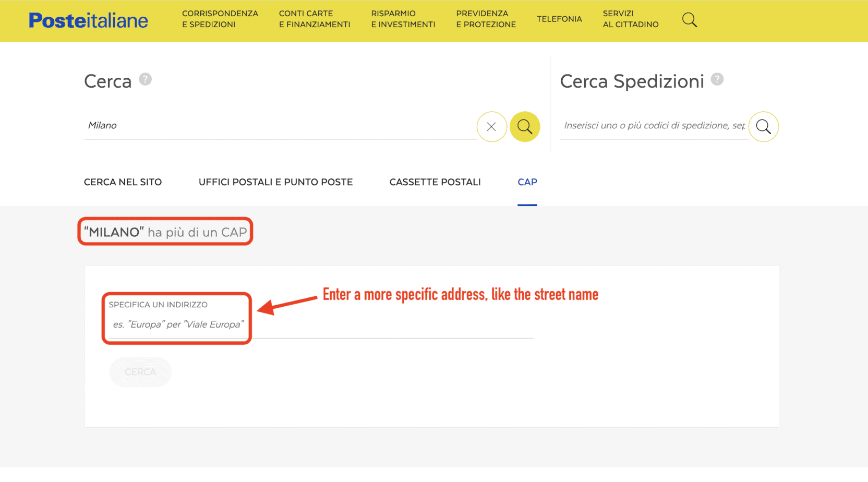Click the Cerca Spedizioni magnifier icon

[x=763, y=126]
